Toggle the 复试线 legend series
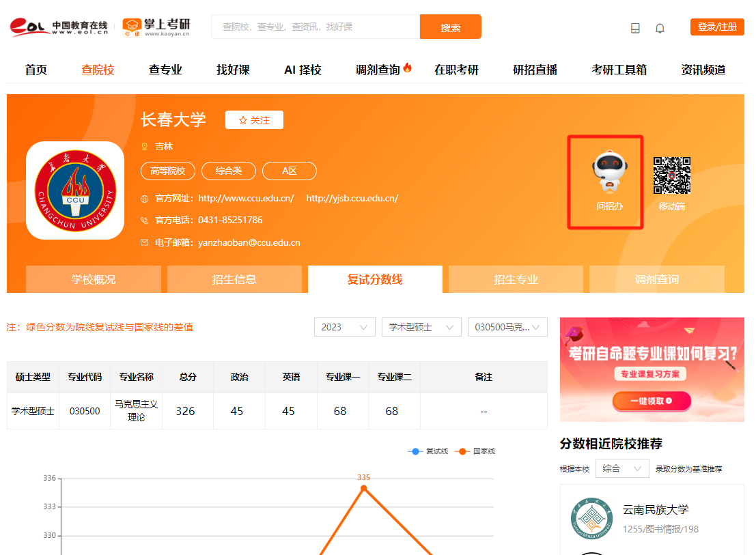756x555 pixels. [428, 451]
